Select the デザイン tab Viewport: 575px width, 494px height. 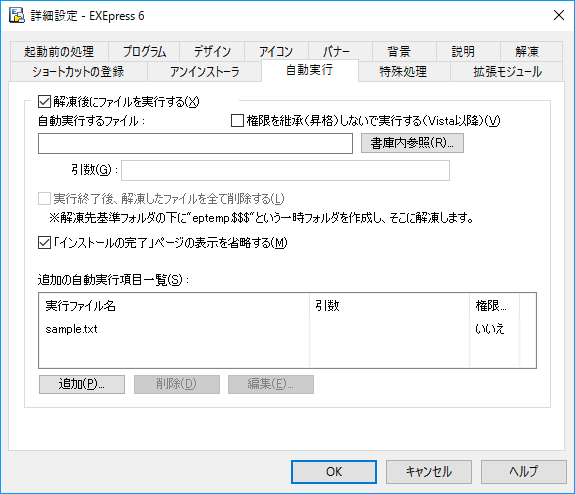click(212, 52)
